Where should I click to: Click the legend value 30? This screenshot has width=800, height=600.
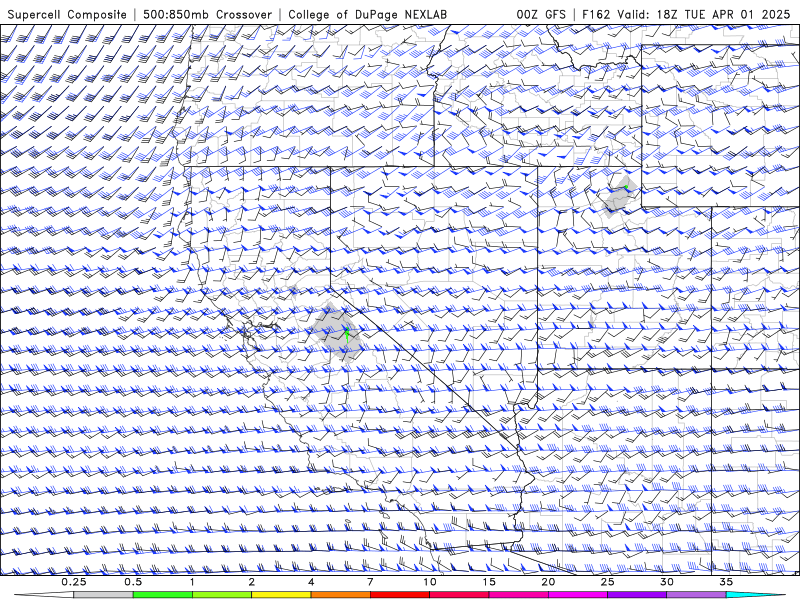[x=666, y=582]
